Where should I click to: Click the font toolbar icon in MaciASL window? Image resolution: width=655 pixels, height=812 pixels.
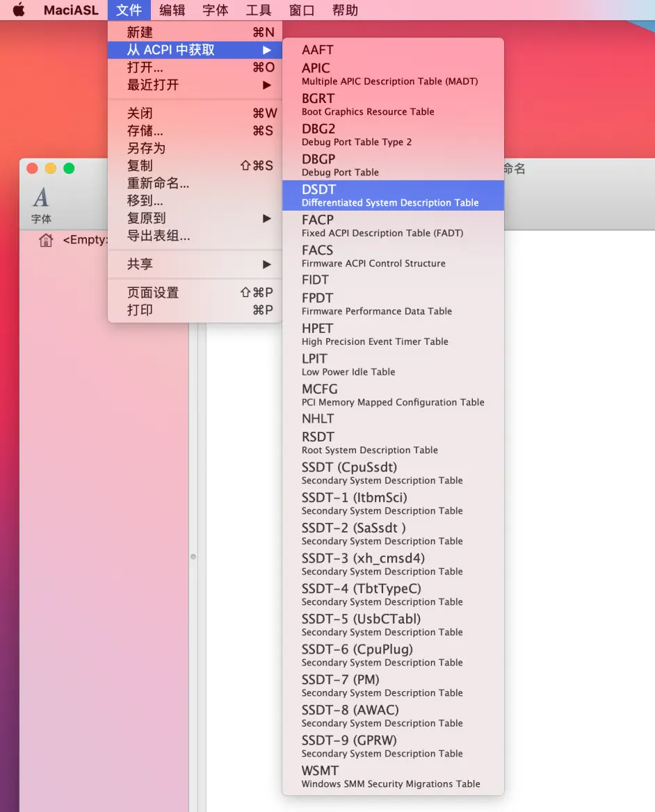(x=41, y=204)
